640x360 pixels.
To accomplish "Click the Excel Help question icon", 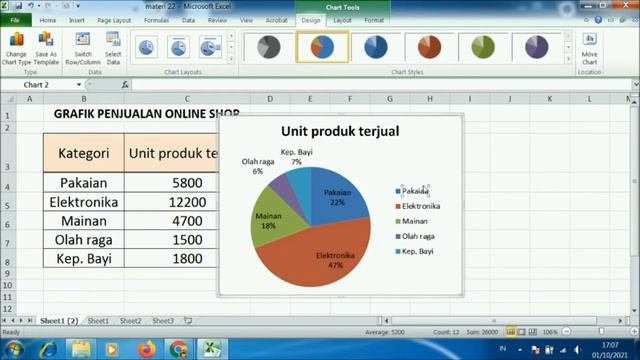I will click(x=598, y=20).
